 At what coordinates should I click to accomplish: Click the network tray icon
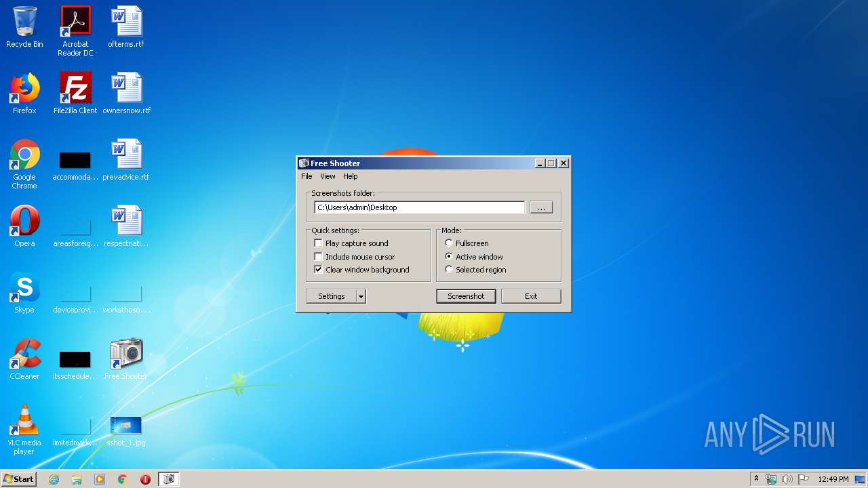pos(771,479)
